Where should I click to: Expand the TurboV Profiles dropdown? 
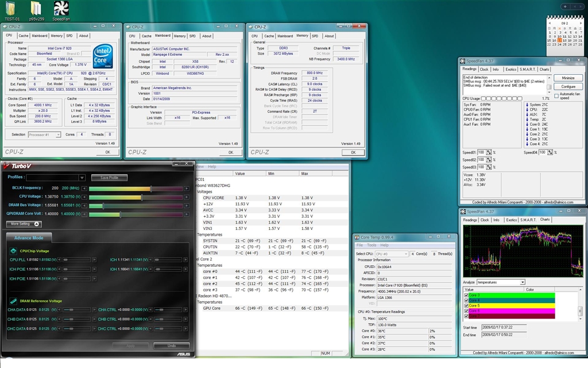[x=82, y=178]
